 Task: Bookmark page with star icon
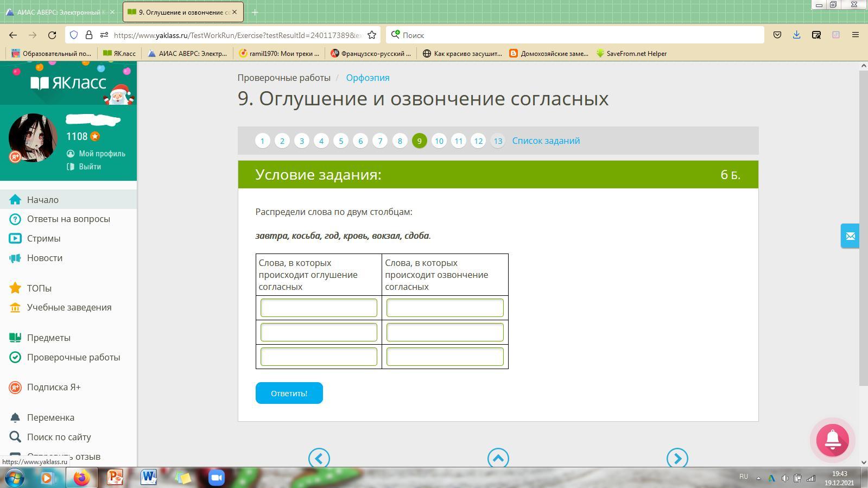372,35
